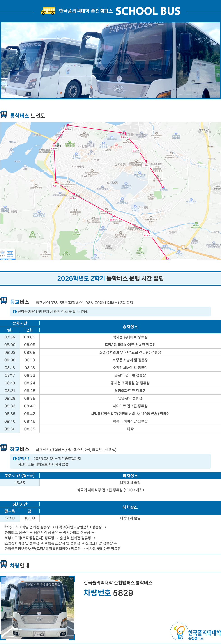This screenshot has height=644, width=221.
Task: Select the 07:55 departure time cell
Action: (10, 337)
